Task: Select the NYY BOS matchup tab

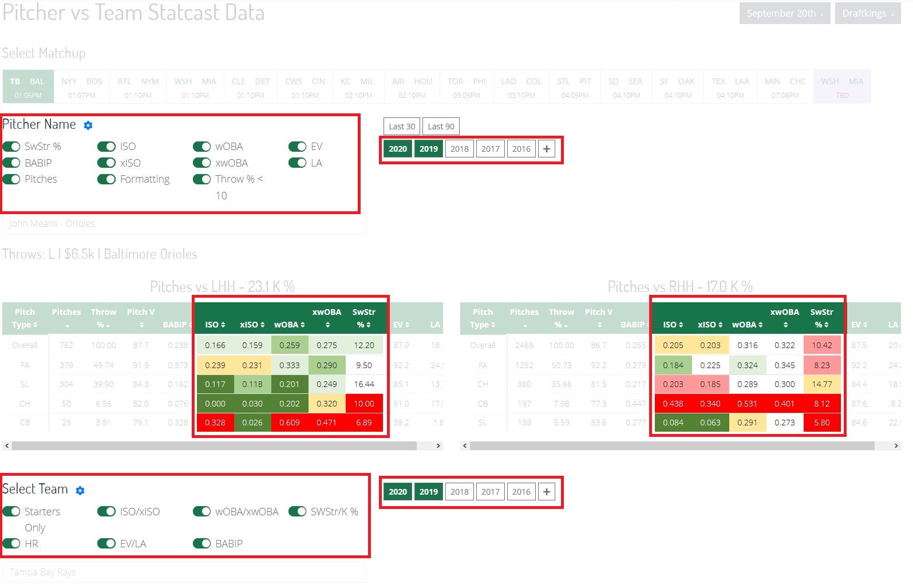Action: coord(82,87)
